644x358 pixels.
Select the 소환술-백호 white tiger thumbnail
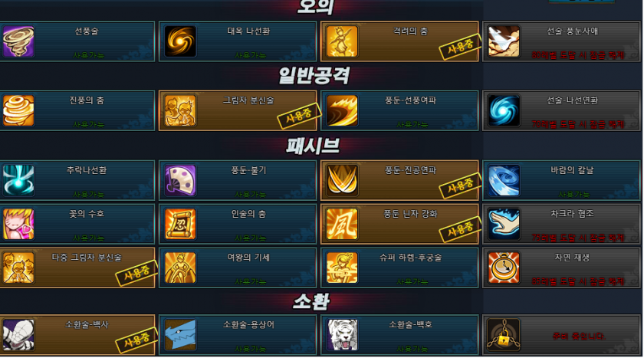342,335
